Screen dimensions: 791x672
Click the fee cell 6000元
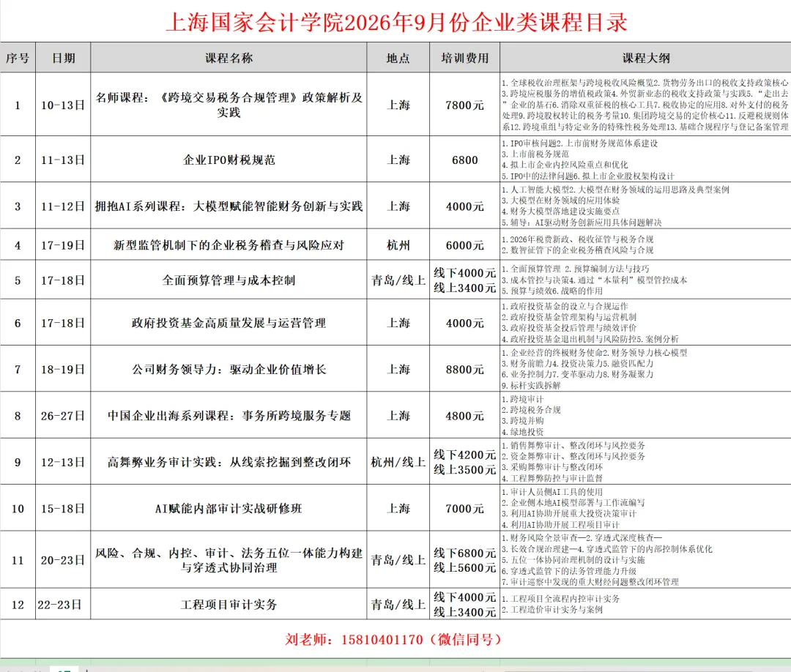tap(464, 245)
